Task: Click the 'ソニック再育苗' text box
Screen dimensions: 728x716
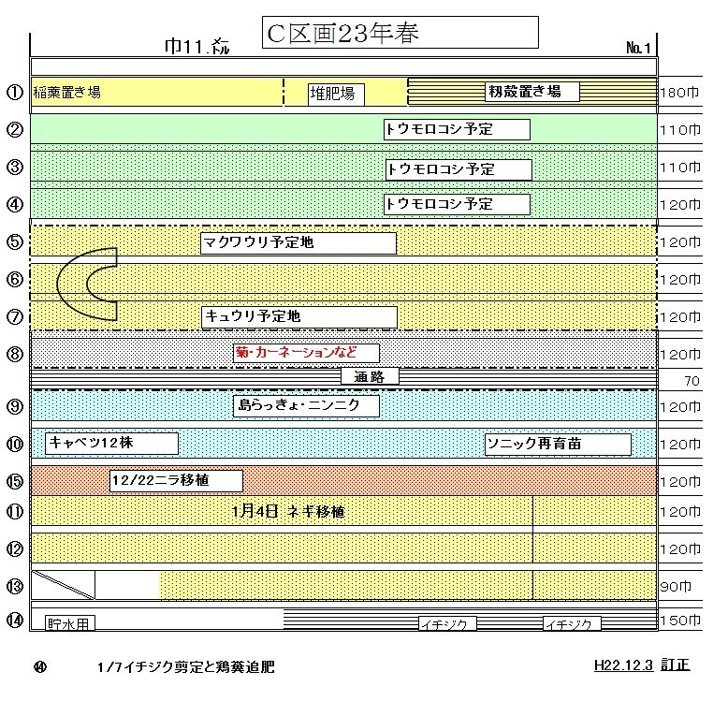Action: tap(558, 445)
